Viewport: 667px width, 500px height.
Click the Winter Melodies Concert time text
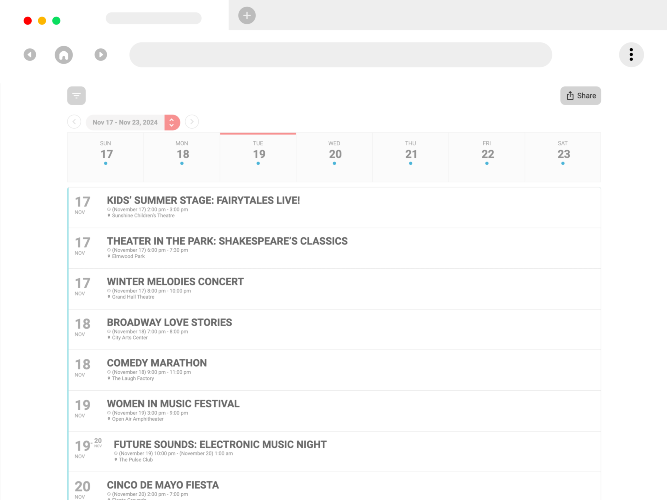151,291
